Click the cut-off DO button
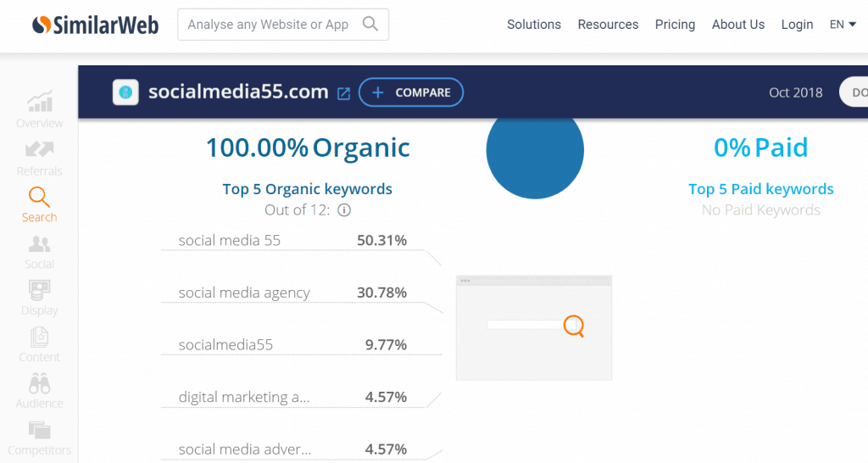 coord(854,92)
